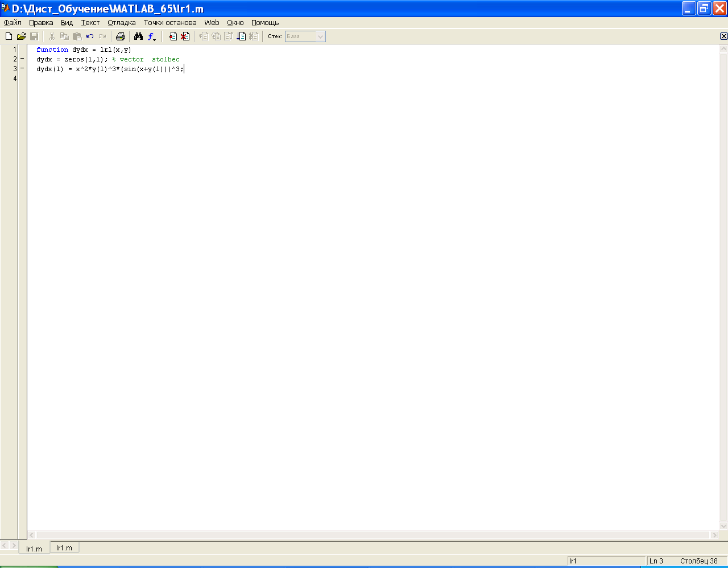Print the file with printer icon
Viewport: 728px width, 568px height.
121,36
